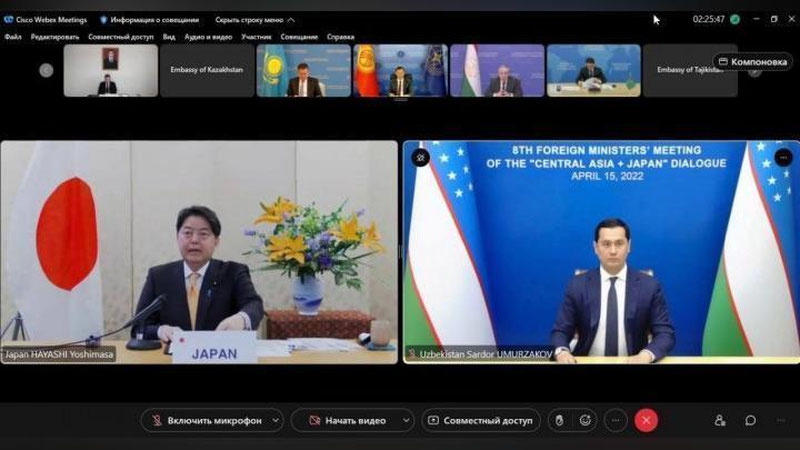Viewport: 800px width, 450px height.
Task: Turn on camera with Начать видео
Action: click(346, 421)
